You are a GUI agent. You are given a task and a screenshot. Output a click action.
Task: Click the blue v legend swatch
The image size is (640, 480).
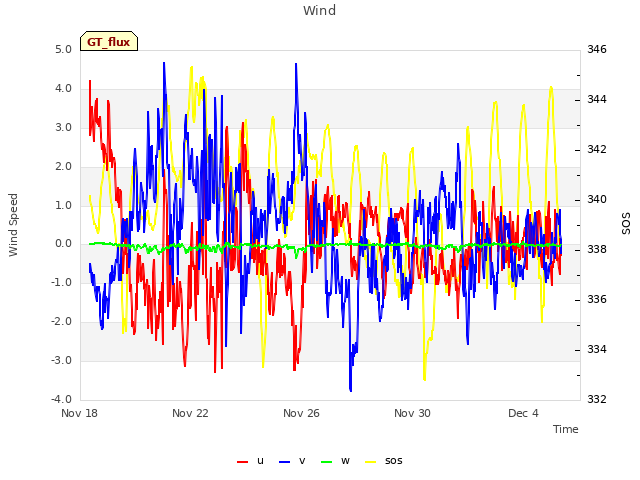284,462
